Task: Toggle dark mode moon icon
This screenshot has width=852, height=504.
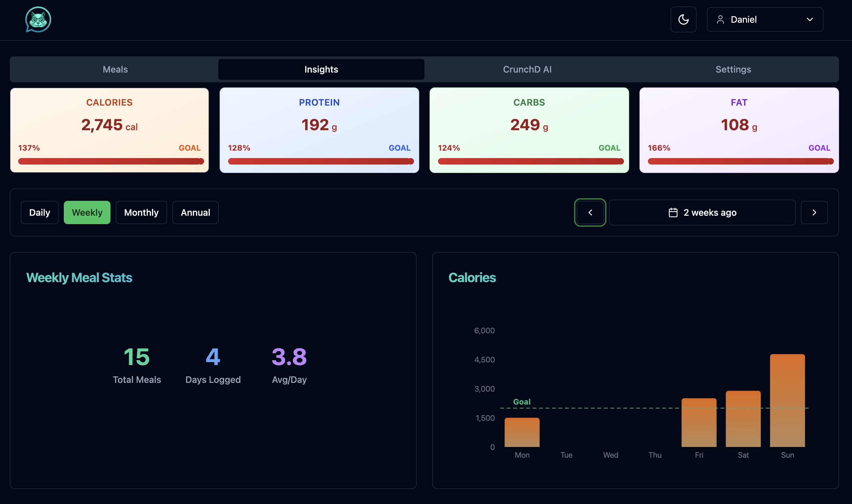Action: (x=683, y=19)
